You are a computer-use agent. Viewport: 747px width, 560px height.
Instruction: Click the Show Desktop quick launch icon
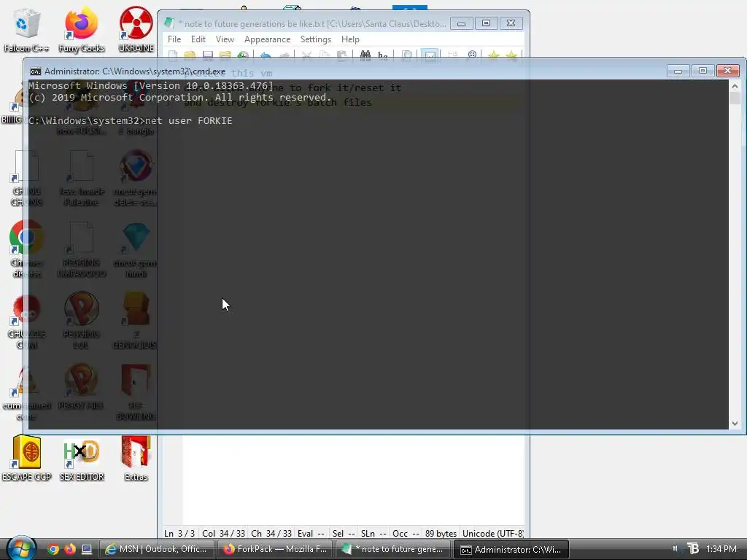tap(87, 549)
